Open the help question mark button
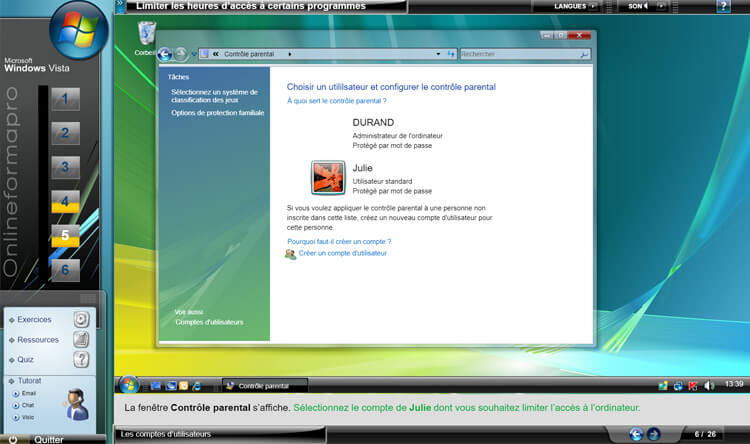Image resolution: width=750 pixels, height=444 pixels. [723, 6]
